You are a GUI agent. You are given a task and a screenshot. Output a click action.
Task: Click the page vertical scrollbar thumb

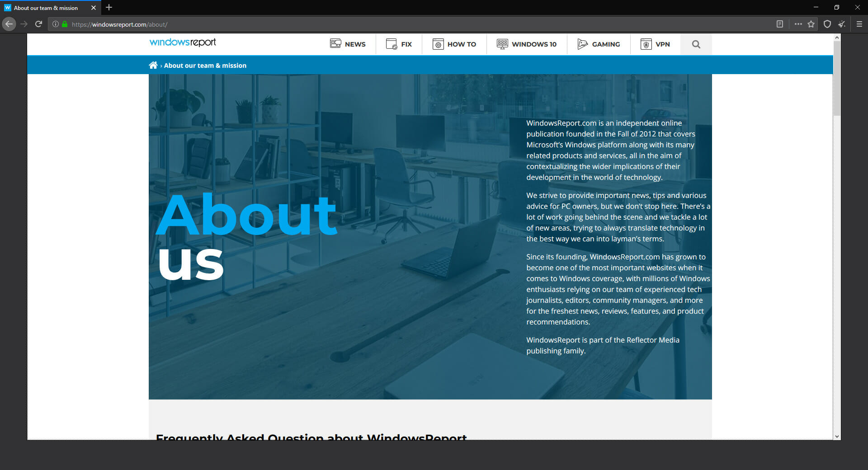837,79
